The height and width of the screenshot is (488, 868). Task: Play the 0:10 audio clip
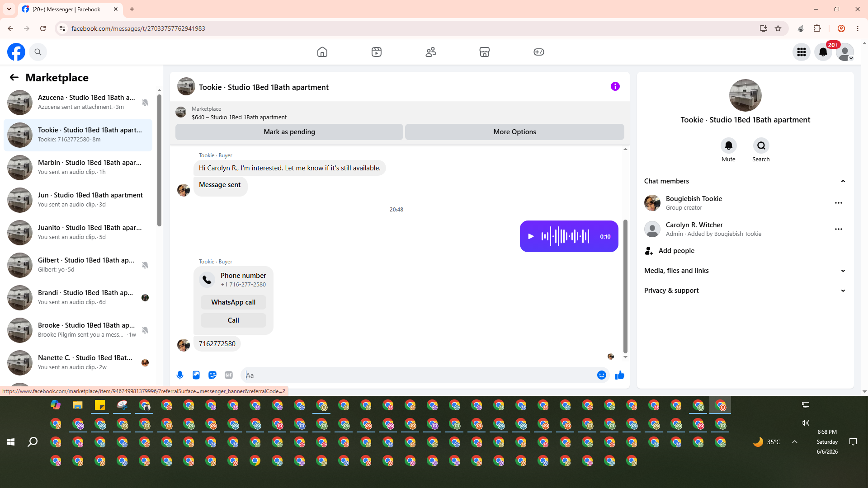531,236
